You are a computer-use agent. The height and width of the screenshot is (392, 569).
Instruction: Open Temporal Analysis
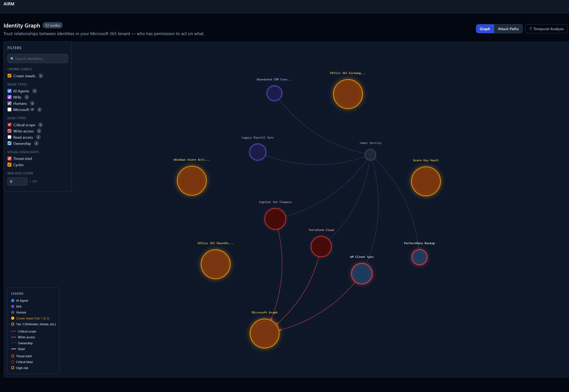[546, 29]
